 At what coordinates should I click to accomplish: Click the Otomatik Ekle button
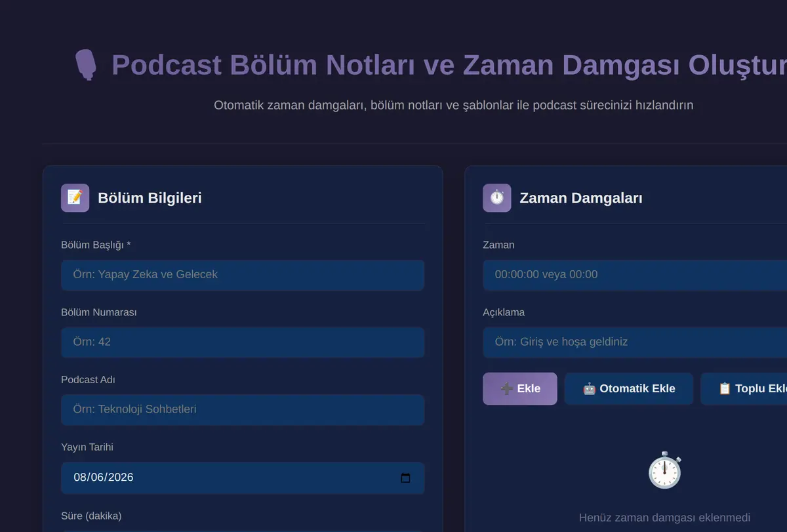click(629, 388)
